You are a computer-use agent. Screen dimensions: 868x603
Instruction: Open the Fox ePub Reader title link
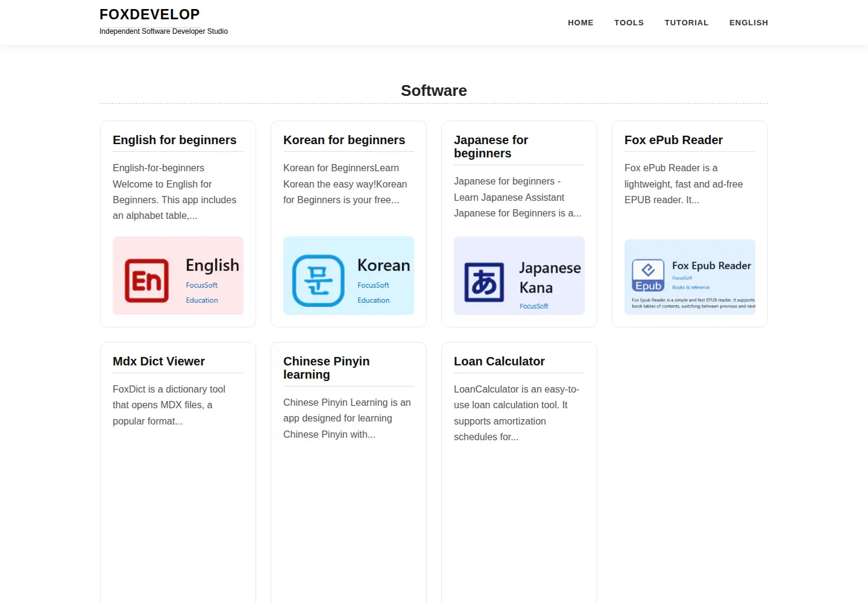pos(673,140)
